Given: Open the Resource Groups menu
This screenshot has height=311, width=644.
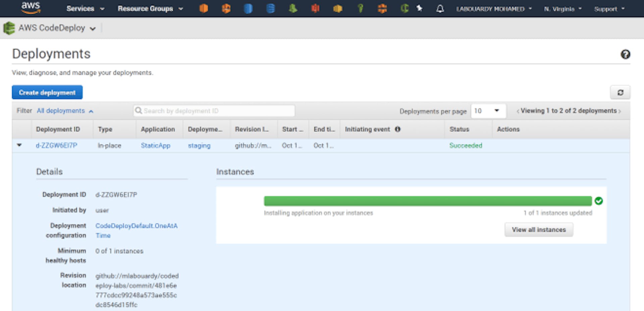Looking at the screenshot, I should (x=150, y=9).
